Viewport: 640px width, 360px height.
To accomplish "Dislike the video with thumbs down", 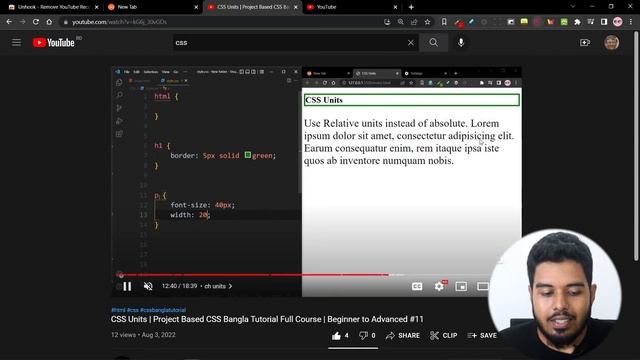I will 367,336.
